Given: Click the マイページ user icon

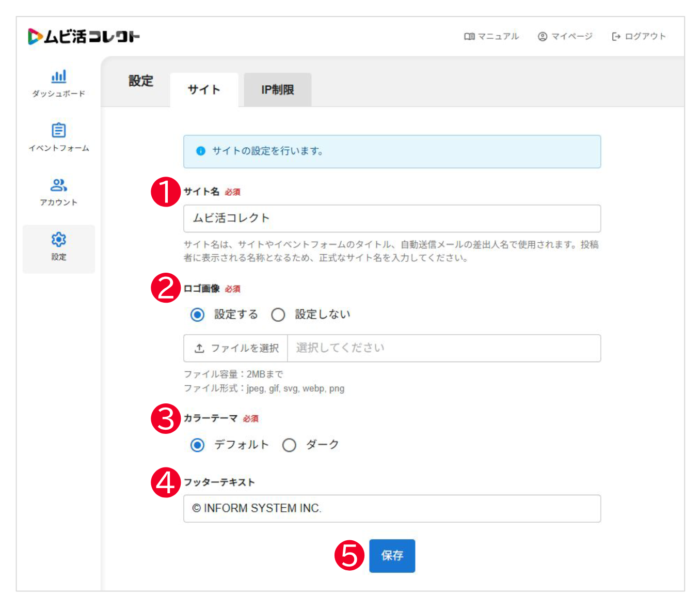Looking at the screenshot, I should [543, 37].
